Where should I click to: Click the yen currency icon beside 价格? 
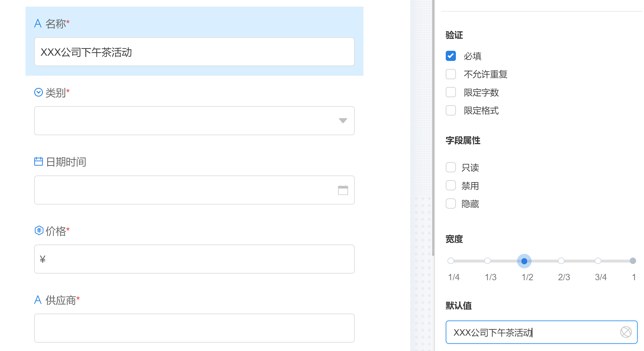pyautogui.click(x=39, y=231)
